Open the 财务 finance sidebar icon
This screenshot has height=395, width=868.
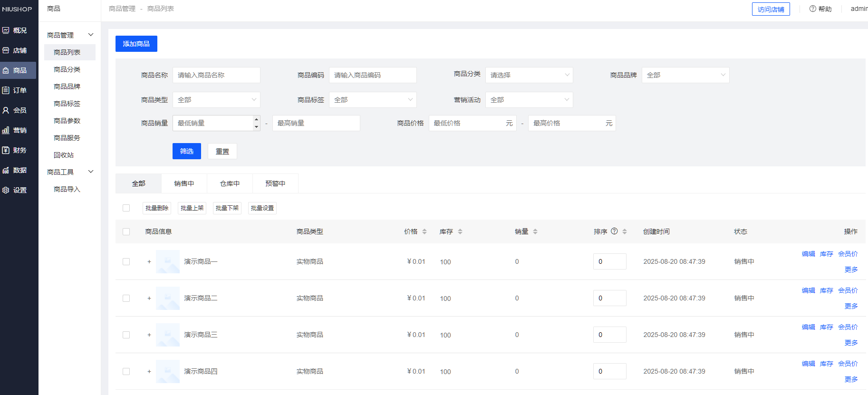[x=6, y=150]
